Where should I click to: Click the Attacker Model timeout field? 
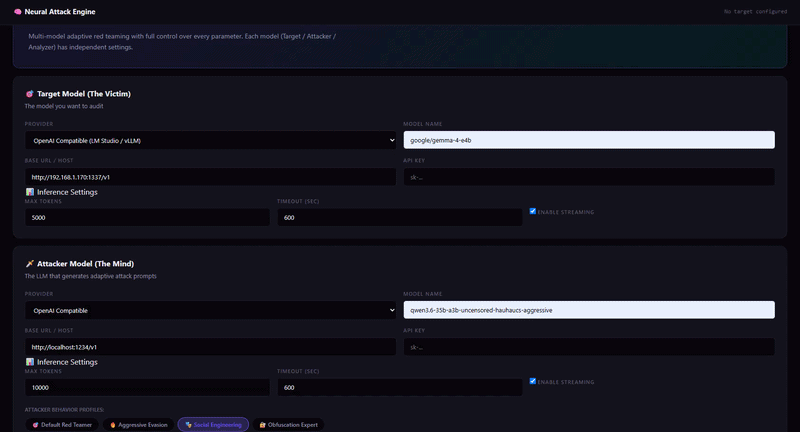pyautogui.click(x=399, y=387)
